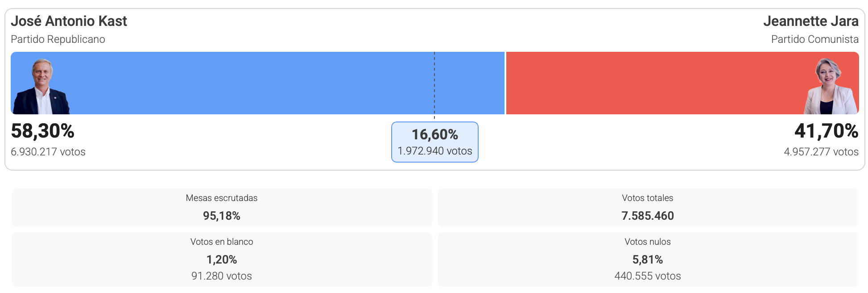
Task: Select the José Antonio Kast name heading
Action: pos(69,21)
